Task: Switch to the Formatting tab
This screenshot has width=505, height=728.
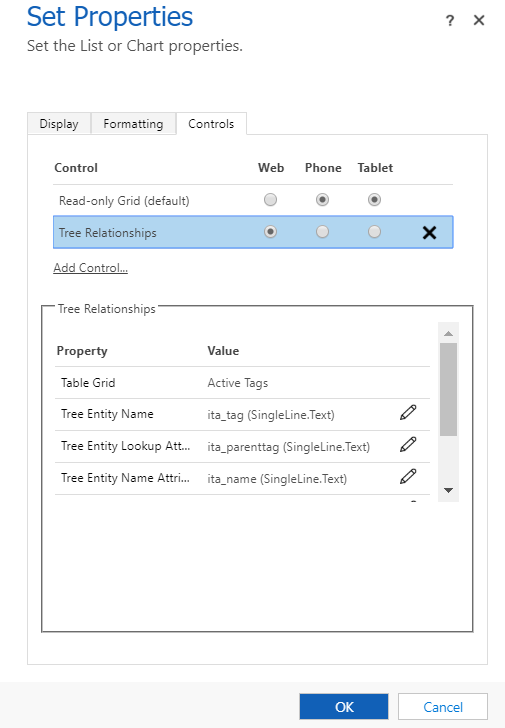Action: (133, 124)
